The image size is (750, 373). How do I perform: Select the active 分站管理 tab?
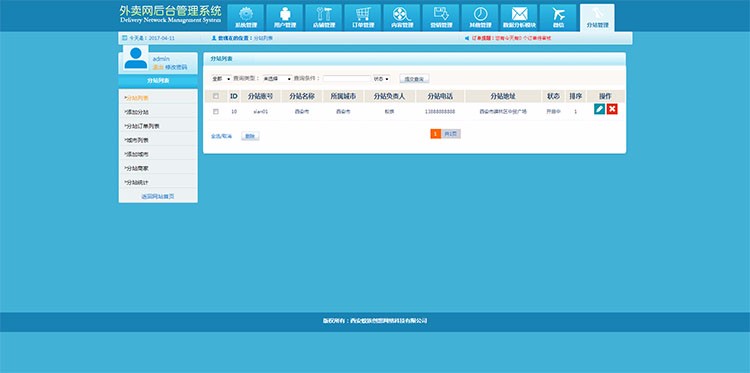(x=597, y=18)
